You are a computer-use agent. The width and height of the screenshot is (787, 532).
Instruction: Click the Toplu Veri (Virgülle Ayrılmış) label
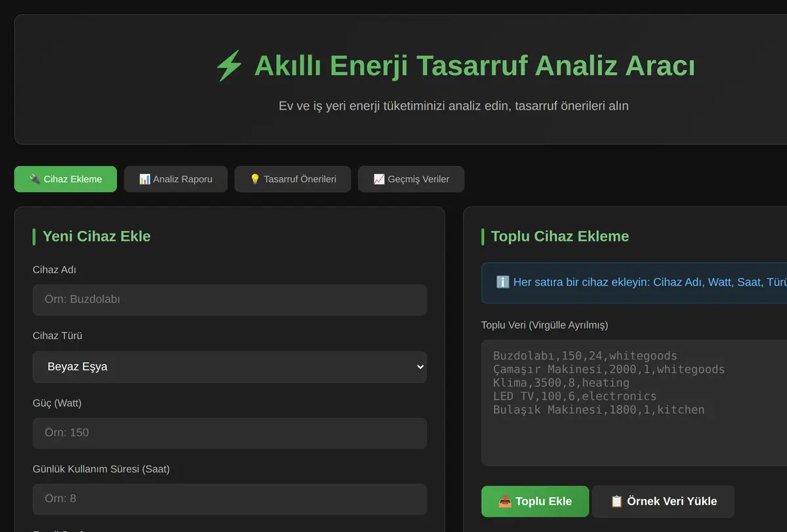(x=545, y=325)
